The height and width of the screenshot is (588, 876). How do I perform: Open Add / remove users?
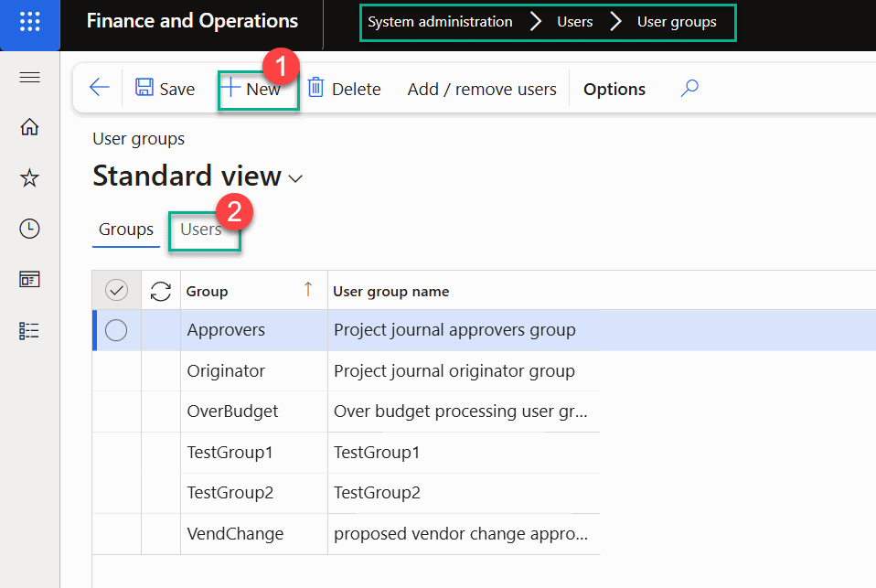(x=482, y=89)
